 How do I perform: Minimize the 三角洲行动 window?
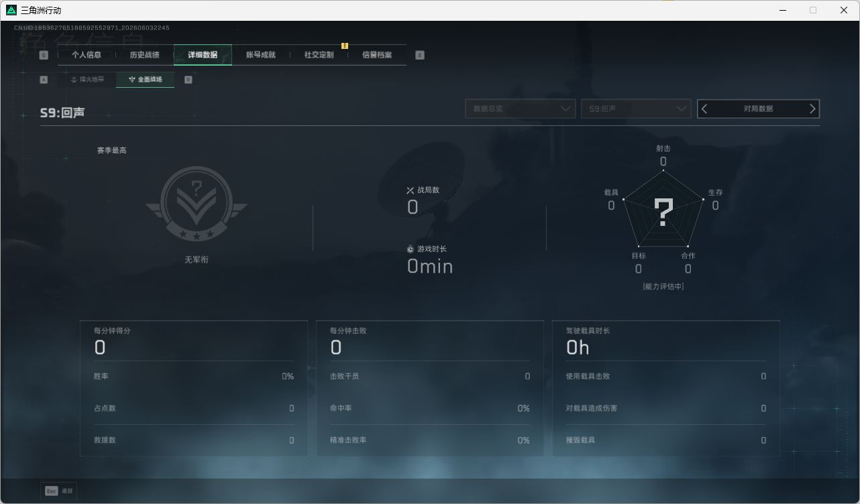(782, 10)
